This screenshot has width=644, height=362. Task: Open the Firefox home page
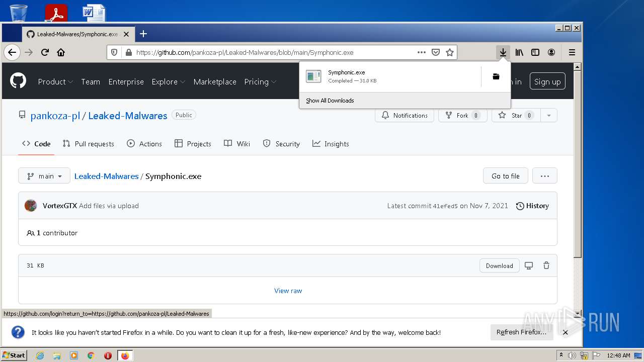click(x=61, y=52)
